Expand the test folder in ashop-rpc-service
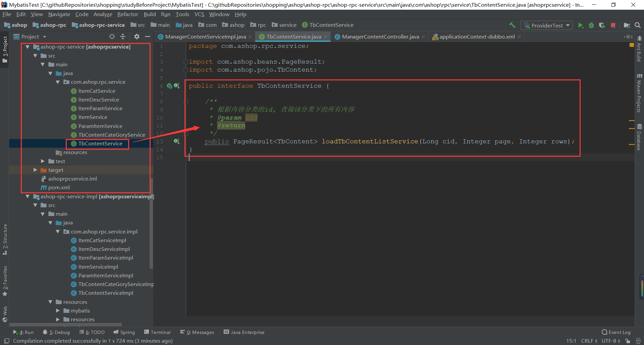The width and height of the screenshot is (644, 345). click(x=43, y=161)
